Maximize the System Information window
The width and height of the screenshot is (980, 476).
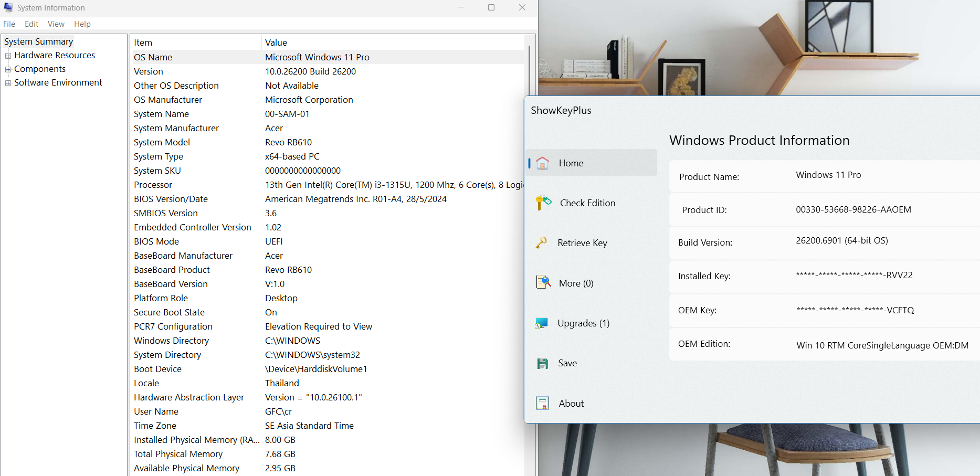click(x=491, y=7)
